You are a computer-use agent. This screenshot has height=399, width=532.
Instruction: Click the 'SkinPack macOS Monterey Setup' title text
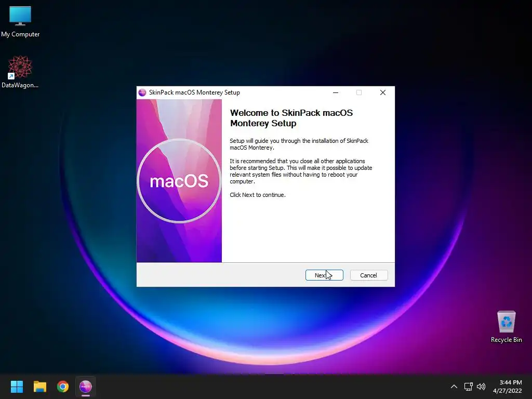tap(194, 92)
